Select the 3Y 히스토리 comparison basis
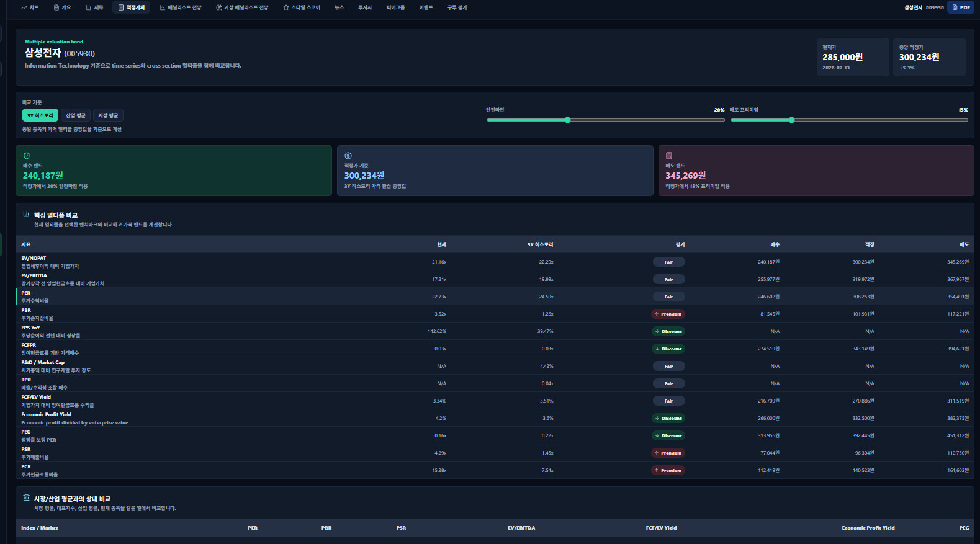The height and width of the screenshot is (544, 980). coord(40,115)
